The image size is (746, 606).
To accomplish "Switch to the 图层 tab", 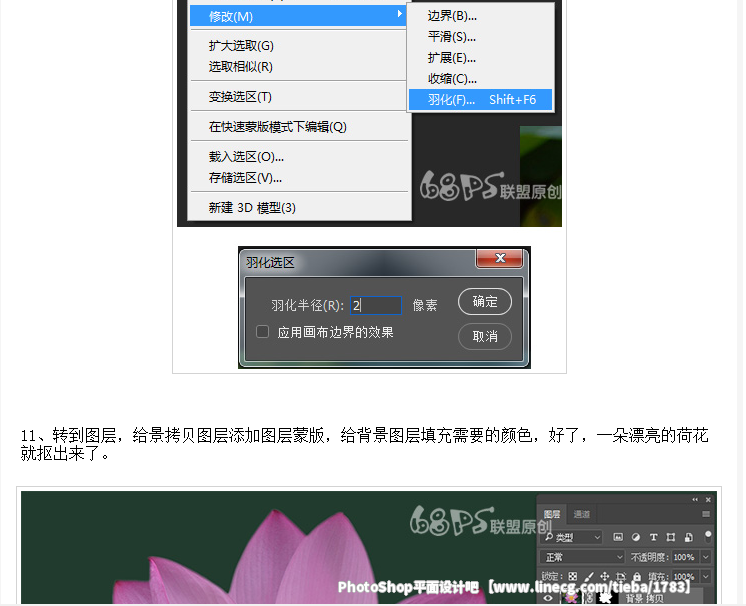I will [552, 514].
